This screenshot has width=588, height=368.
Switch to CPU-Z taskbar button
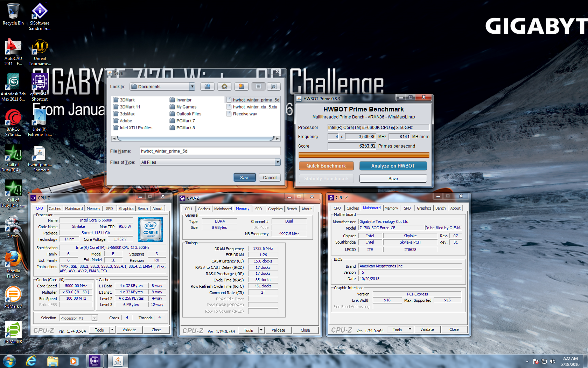click(x=95, y=361)
